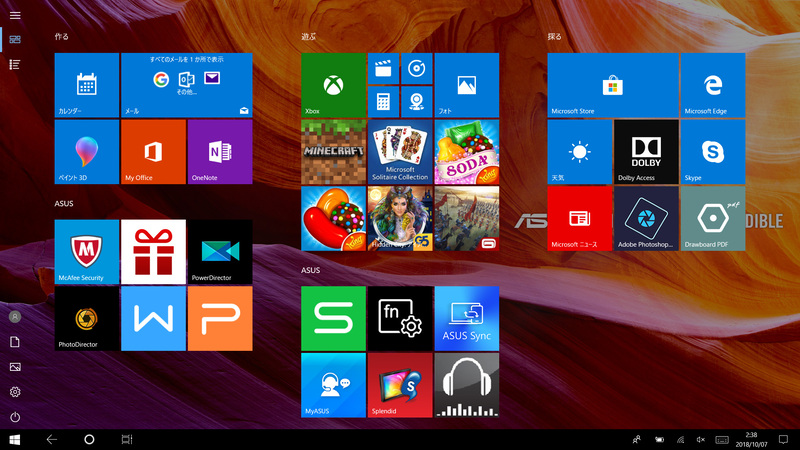The image size is (800, 450).
Task: Launch ASUS Sync tile
Action: coord(467,318)
